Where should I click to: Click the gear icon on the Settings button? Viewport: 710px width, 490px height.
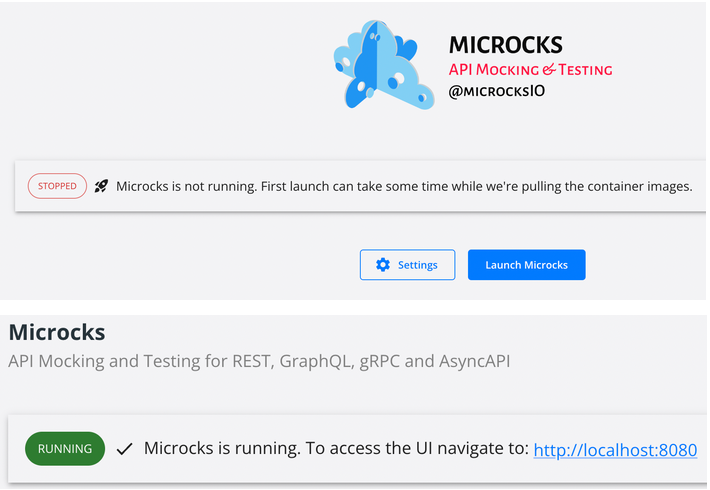click(382, 265)
